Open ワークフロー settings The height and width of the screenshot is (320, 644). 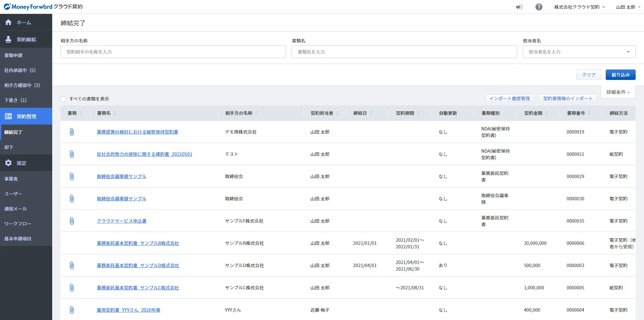coord(26,224)
